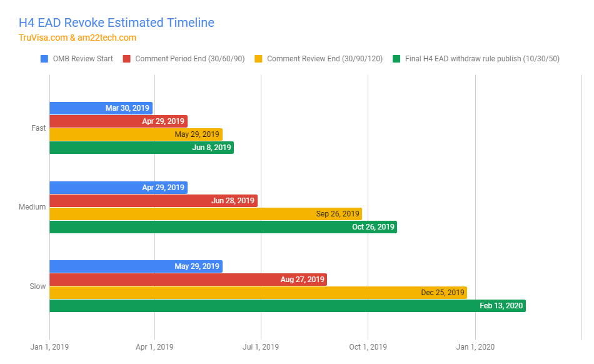Select the Slow green bar Feb 13, 2020

pos(287,306)
